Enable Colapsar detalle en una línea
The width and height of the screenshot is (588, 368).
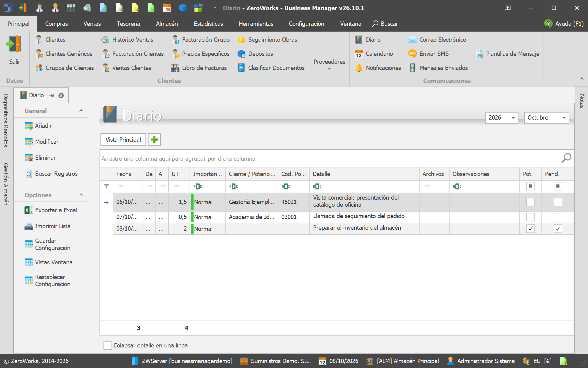click(108, 345)
